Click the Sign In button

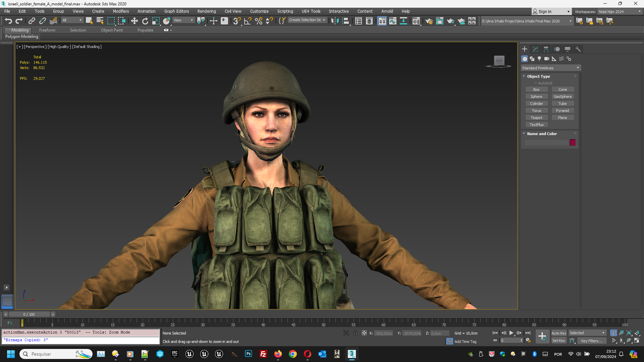pyautogui.click(x=551, y=12)
